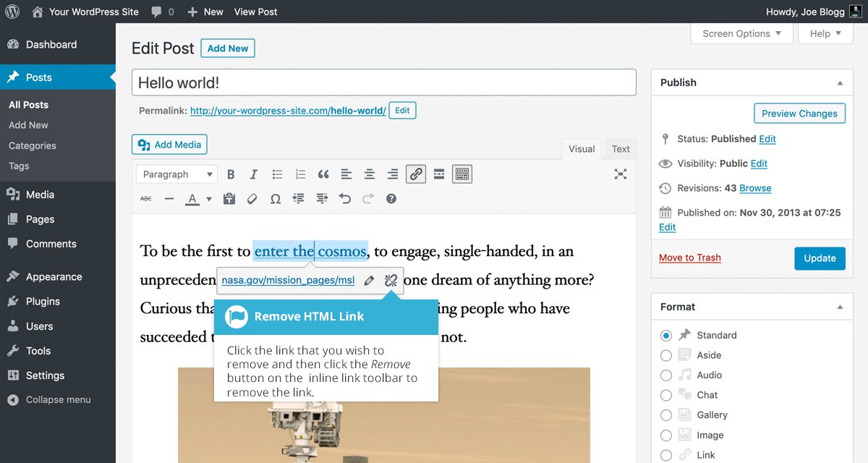Open the Paragraph format dropdown
Viewport: 868px width, 463px height.
[177, 174]
